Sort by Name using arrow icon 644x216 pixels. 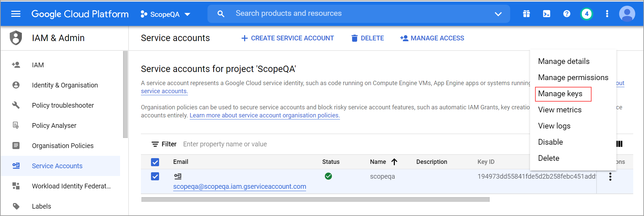[x=394, y=162]
